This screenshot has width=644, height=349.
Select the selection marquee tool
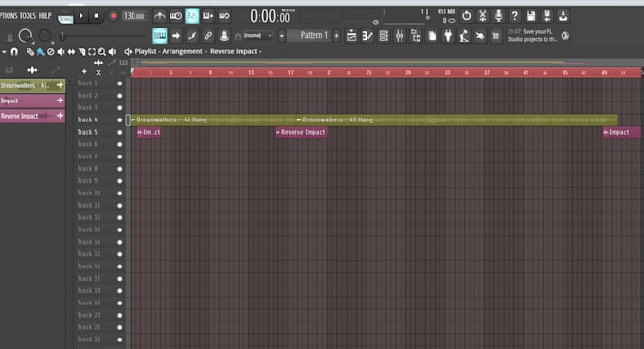92,52
